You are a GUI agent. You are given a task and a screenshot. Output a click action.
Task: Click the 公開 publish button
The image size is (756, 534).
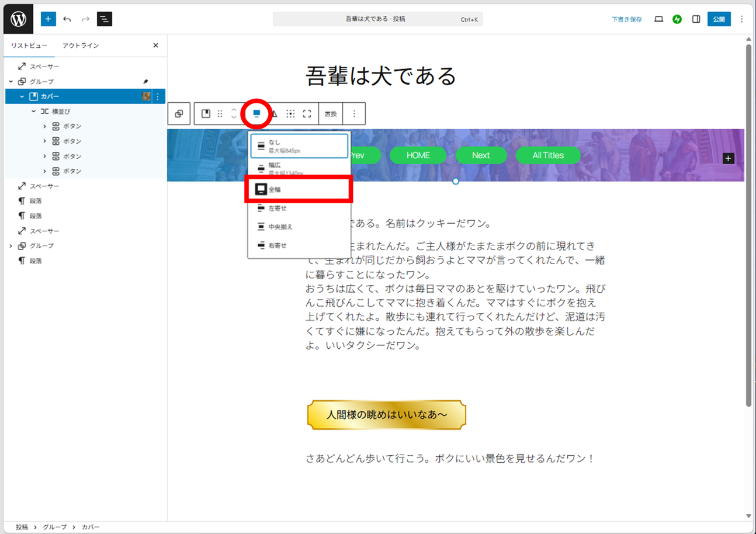[x=719, y=19]
